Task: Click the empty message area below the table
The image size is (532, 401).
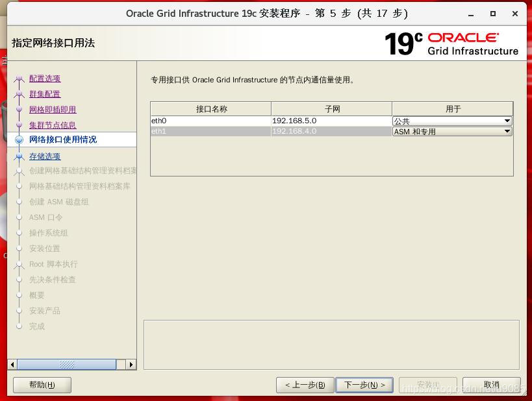Action: pos(331,345)
